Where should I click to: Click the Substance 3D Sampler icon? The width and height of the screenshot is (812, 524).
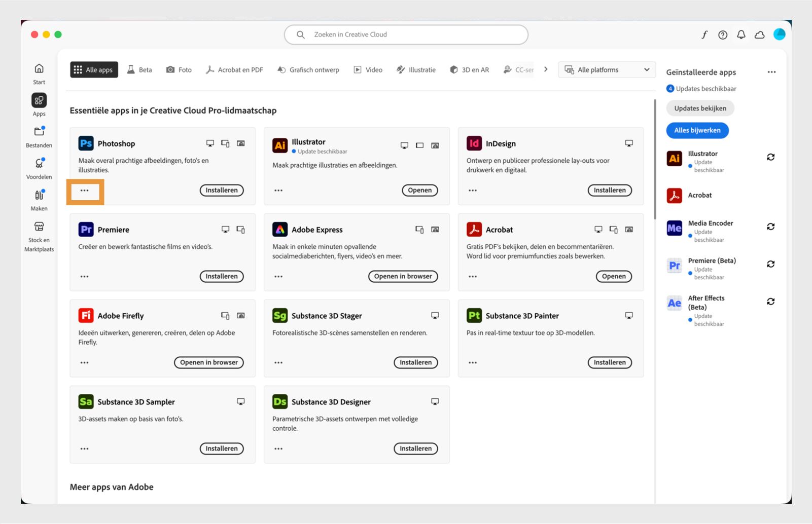86,402
